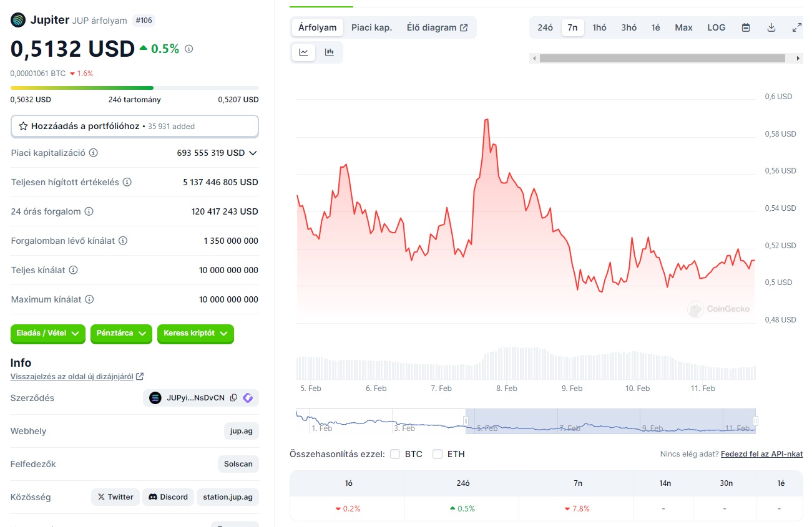The height and width of the screenshot is (527, 812).
Task: Click the 0.2% value in the 1ó column
Action: [x=348, y=508]
